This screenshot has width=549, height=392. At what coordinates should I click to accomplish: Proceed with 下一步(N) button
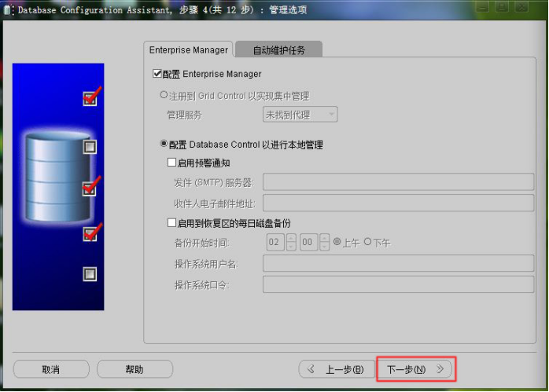pos(416,369)
